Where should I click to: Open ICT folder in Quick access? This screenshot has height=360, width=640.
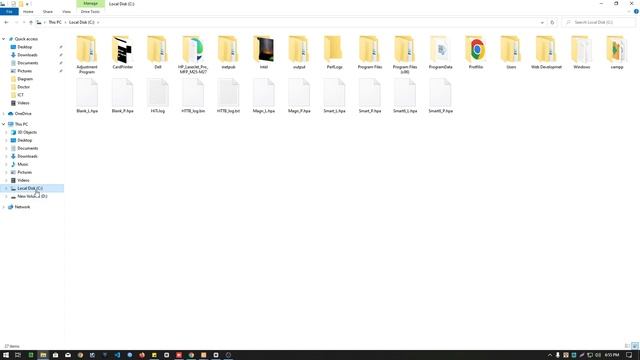click(x=20, y=95)
